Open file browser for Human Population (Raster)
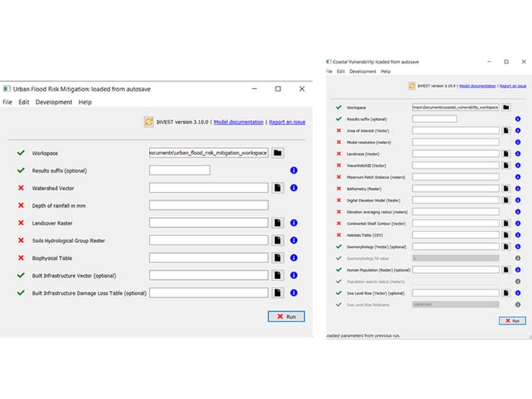 [506, 269]
